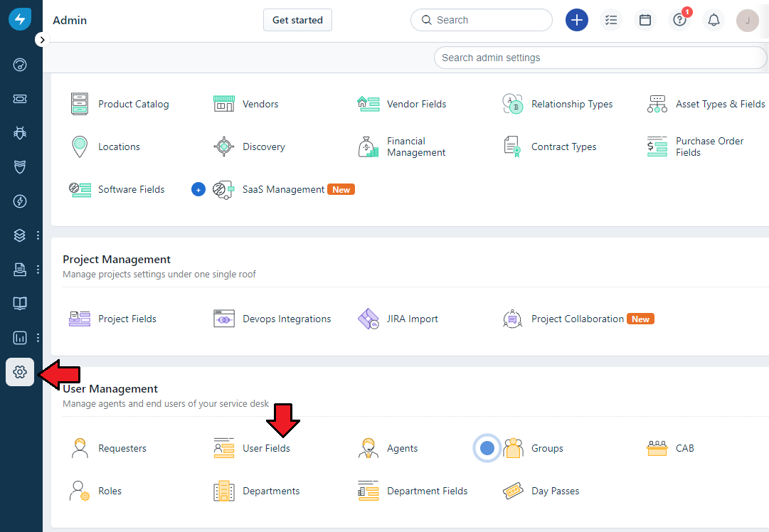This screenshot has height=532, width=769.
Task: Open the Assets layers icon in the sidebar
Action: (20, 235)
